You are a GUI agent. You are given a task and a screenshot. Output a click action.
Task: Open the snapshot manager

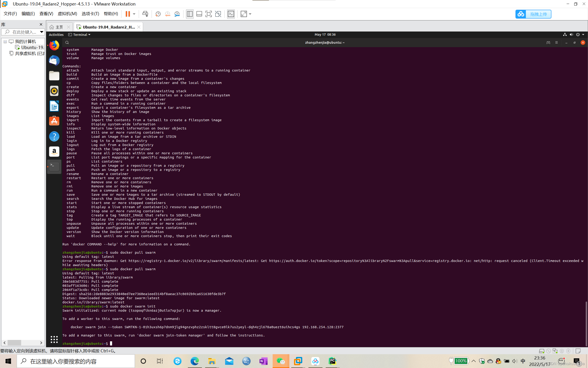pyautogui.click(x=177, y=14)
